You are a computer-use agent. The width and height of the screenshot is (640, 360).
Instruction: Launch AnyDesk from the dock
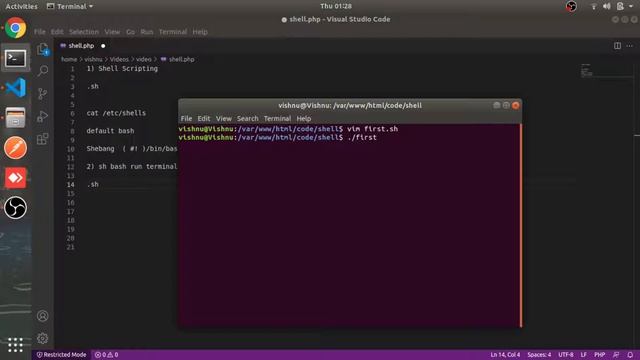16,178
